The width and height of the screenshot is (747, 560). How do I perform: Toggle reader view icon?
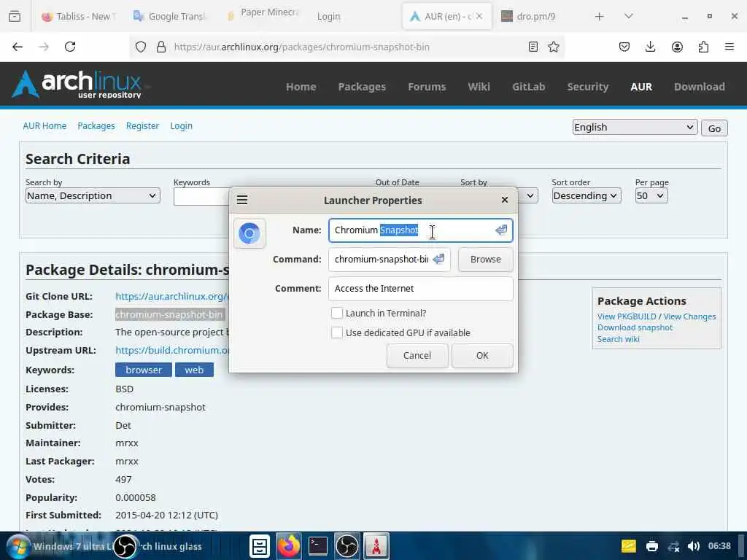[533, 47]
